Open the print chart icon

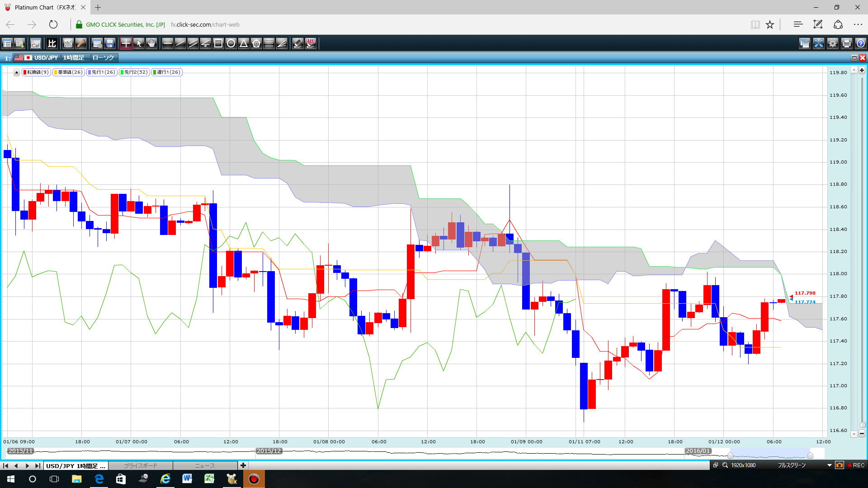847,43
